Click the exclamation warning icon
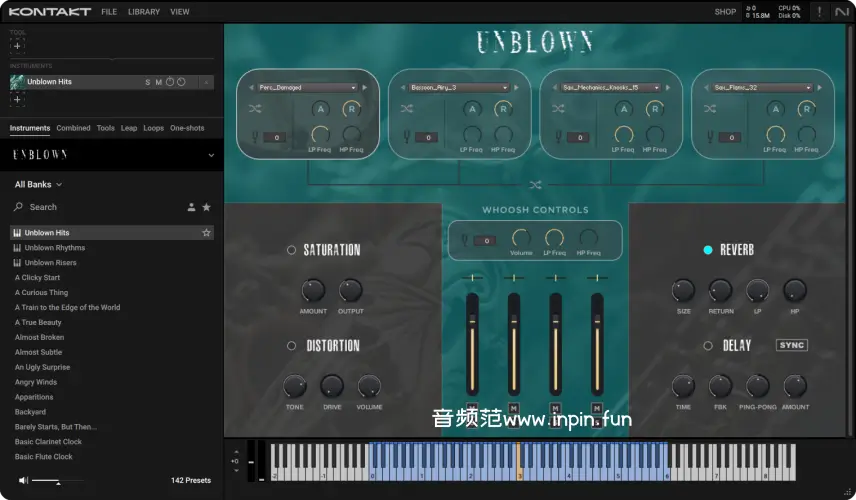This screenshot has height=500, width=856. coord(819,11)
